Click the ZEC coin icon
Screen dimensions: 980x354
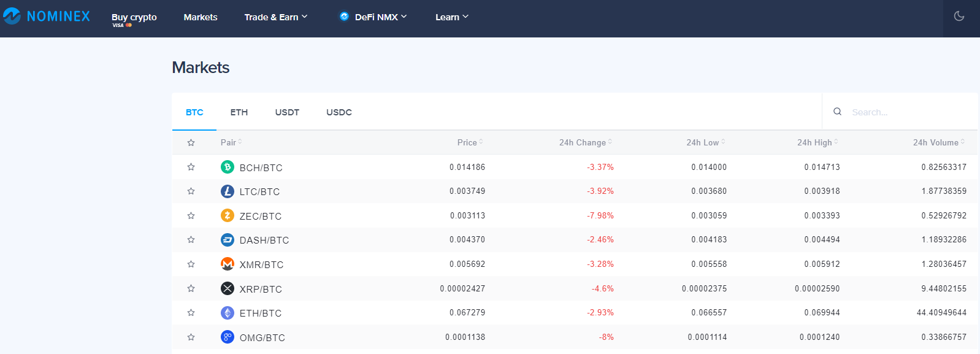(228, 215)
